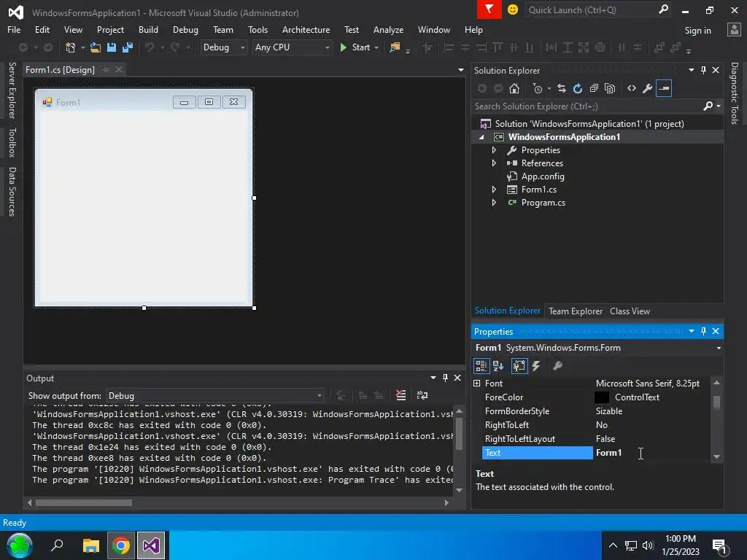Toggle Preview Selected Items in Solution Explorer

664,88
